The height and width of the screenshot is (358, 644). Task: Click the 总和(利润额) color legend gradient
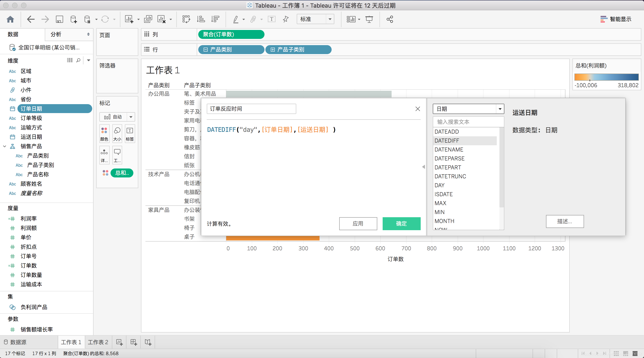pos(606,77)
